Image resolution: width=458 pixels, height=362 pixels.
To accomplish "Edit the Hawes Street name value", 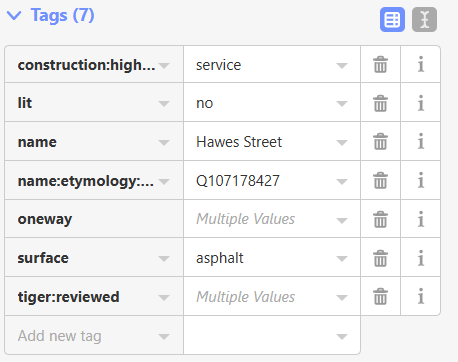I will pyautogui.click(x=272, y=142).
